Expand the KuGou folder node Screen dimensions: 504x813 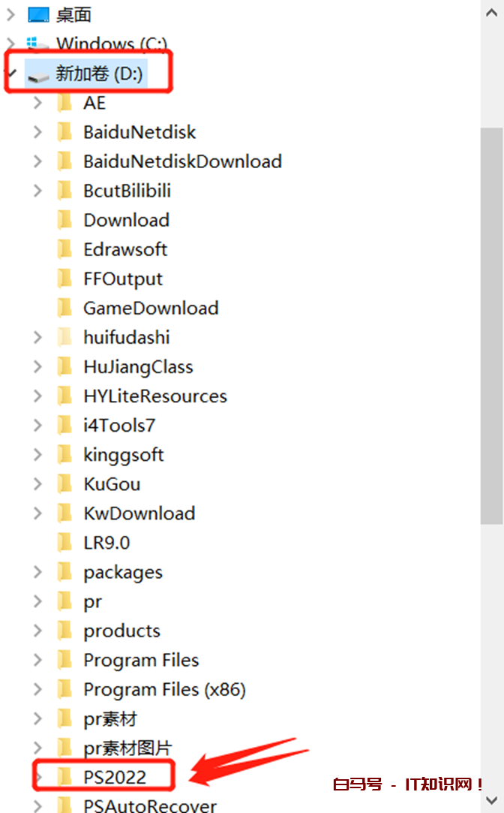38,484
